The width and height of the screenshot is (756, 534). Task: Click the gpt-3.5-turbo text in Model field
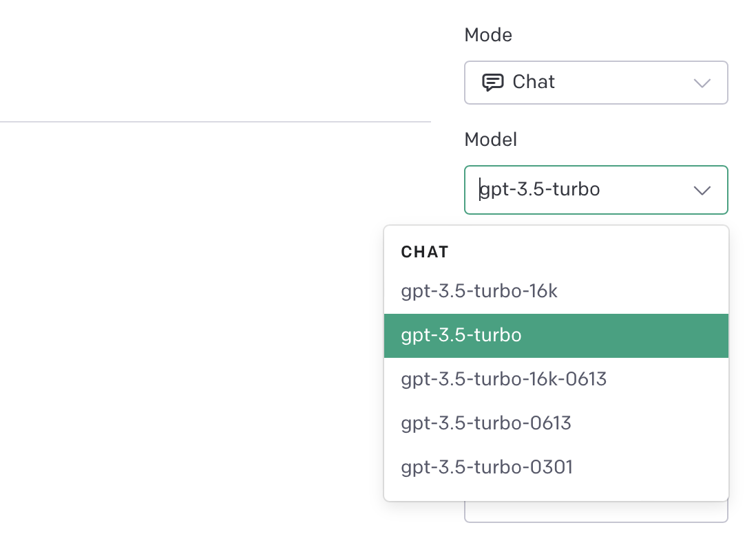[540, 189]
